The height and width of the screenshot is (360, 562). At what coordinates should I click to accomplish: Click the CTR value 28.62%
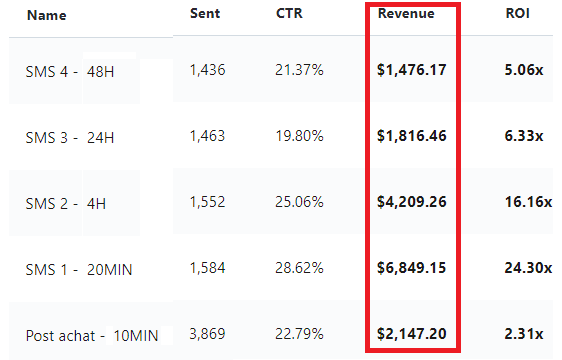pyautogui.click(x=299, y=268)
